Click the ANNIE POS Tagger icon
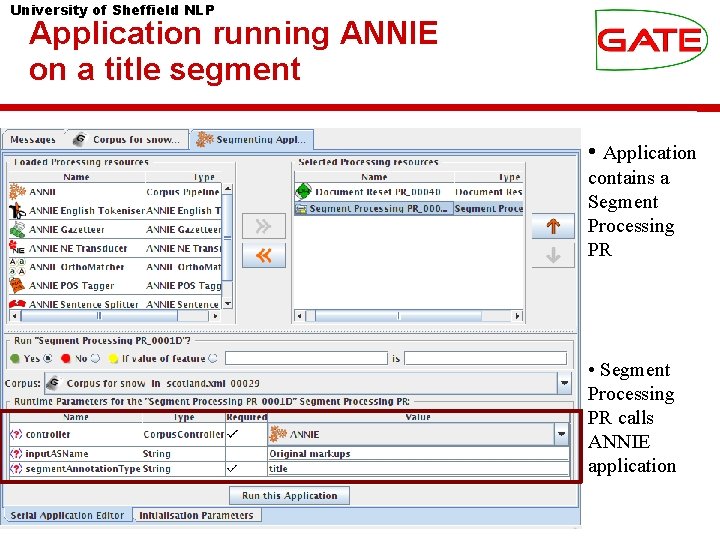720x540 pixels. tap(17, 285)
